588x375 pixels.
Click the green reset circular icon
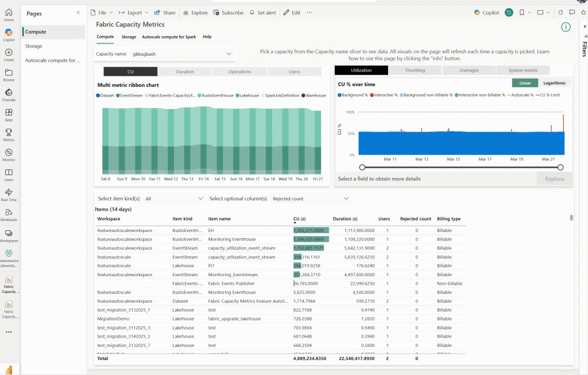tap(509, 13)
